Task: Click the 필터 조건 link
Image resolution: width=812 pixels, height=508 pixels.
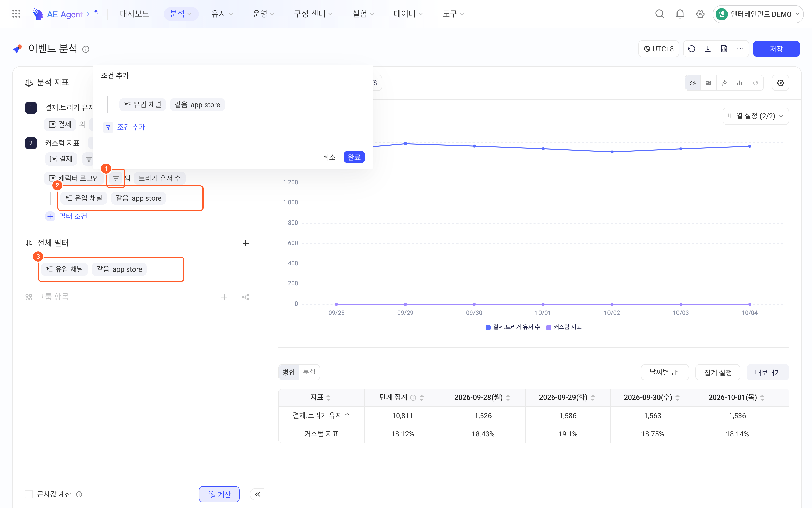Action: 73,216
